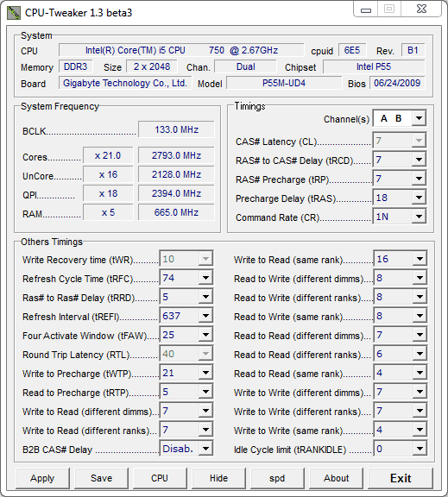
Task: Click the CPU name field Intel Core i5
Action: click(x=181, y=50)
